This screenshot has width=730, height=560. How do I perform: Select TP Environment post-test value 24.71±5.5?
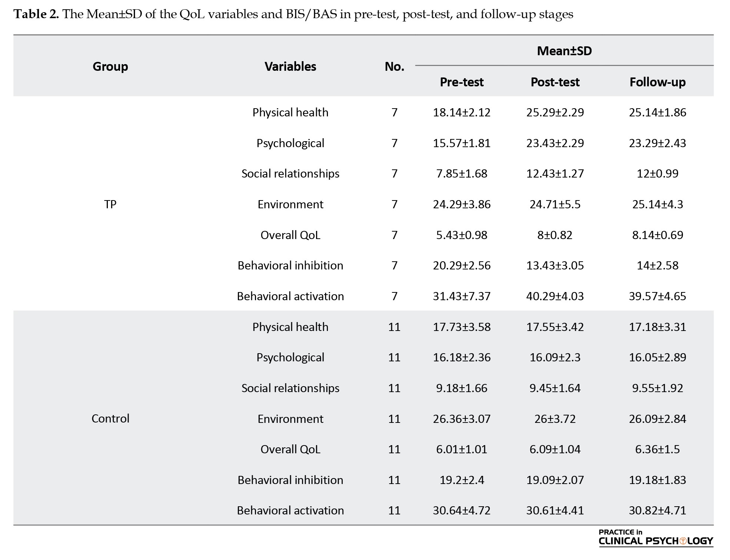(x=555, y=204)
